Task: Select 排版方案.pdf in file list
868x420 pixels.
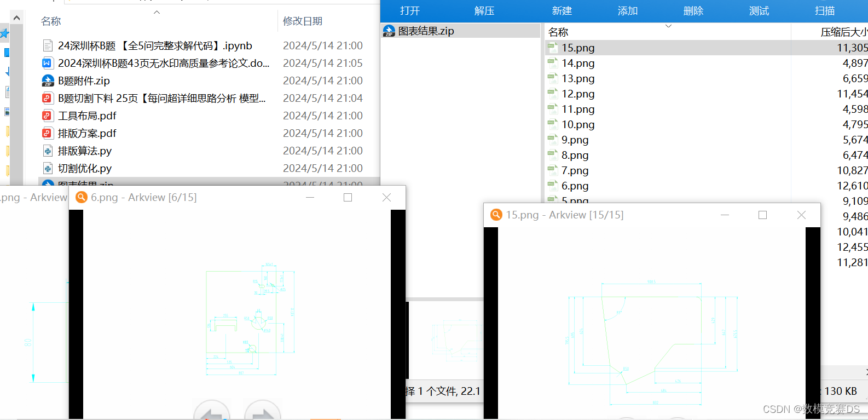Action: 87,133
